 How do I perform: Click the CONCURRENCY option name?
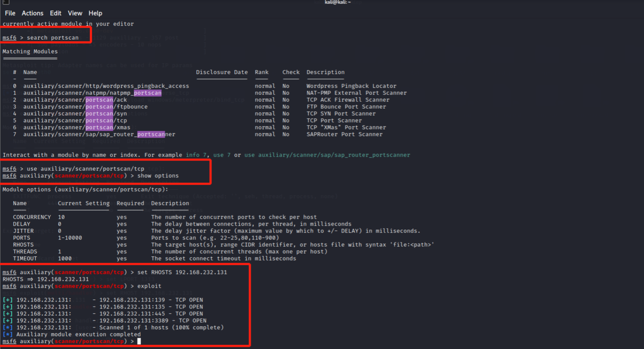pyautogui.click(x=32, y=217)
